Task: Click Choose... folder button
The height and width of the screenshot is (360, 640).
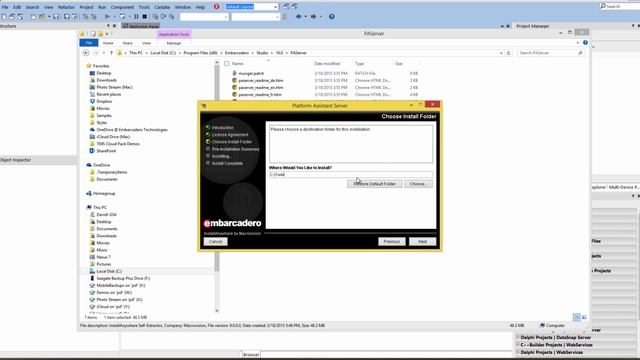Action: coord(418,184)
